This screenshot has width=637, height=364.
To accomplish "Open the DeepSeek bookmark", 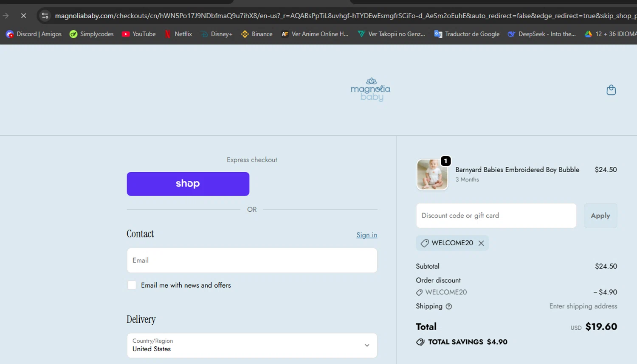I will [x=541, y=34].
